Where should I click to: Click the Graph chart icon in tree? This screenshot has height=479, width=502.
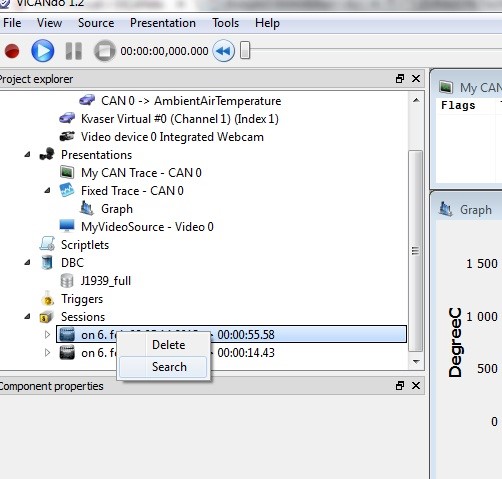87,208
